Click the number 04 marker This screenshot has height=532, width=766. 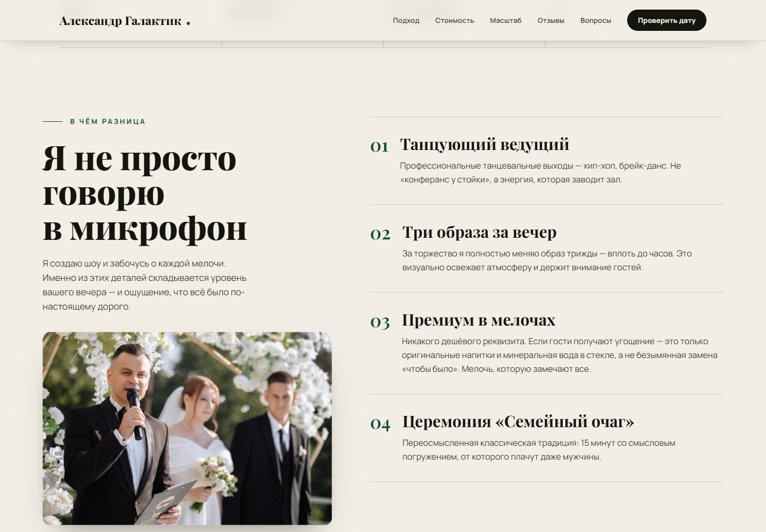380,423
